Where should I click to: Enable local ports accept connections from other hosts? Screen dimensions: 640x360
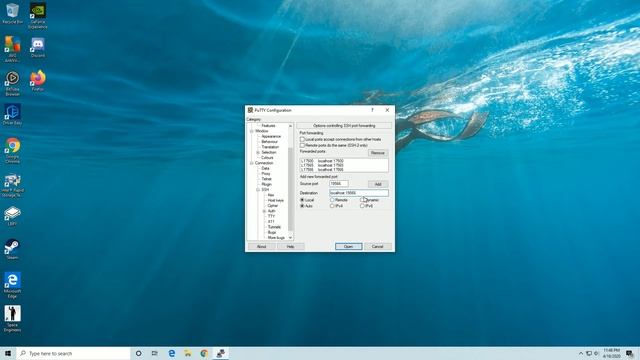[x=302, y=140]
